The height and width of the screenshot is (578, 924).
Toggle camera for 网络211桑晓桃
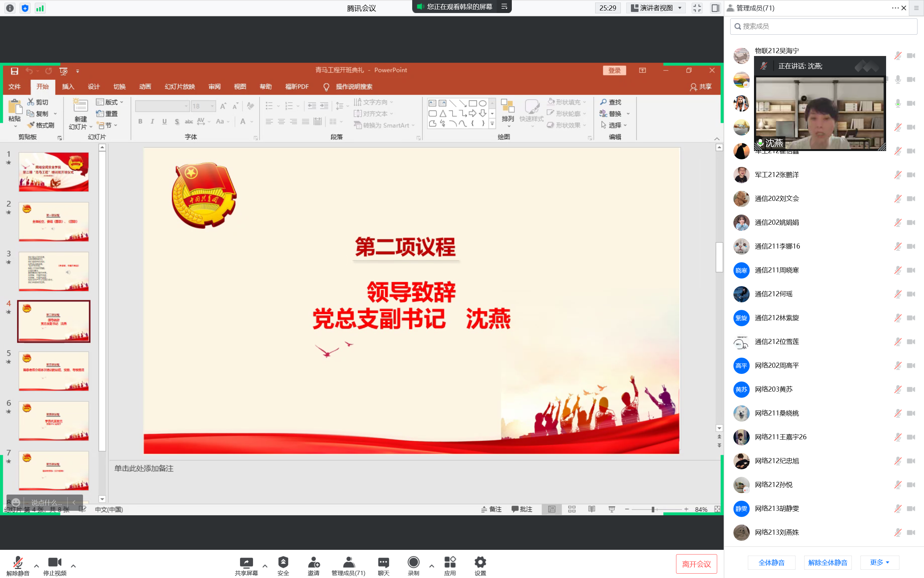pos(911,413)
